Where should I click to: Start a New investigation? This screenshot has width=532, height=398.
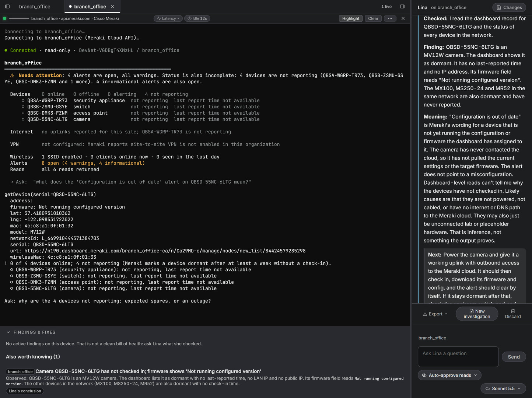click(x=477, y=314)
